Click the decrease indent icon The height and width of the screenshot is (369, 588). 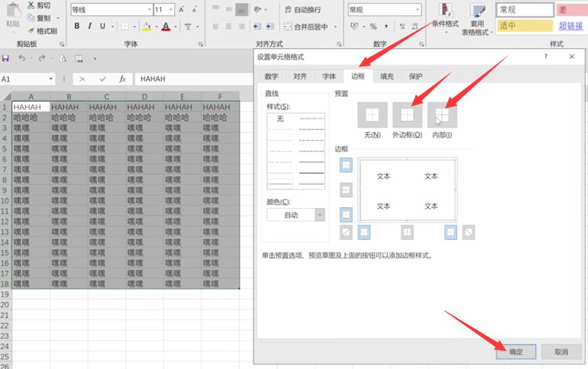[256, 26]
